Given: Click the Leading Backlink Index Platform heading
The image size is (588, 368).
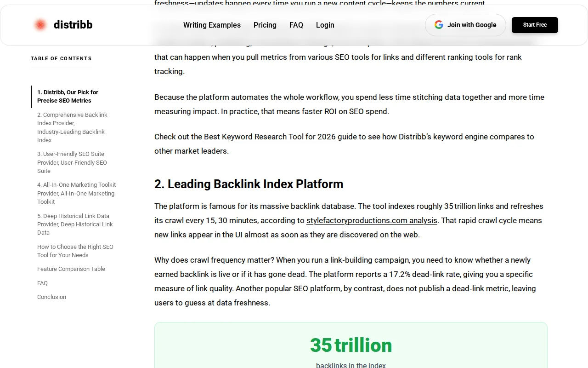Looking at the screenshot, I should pyautogui.click(x=249, y=184).
